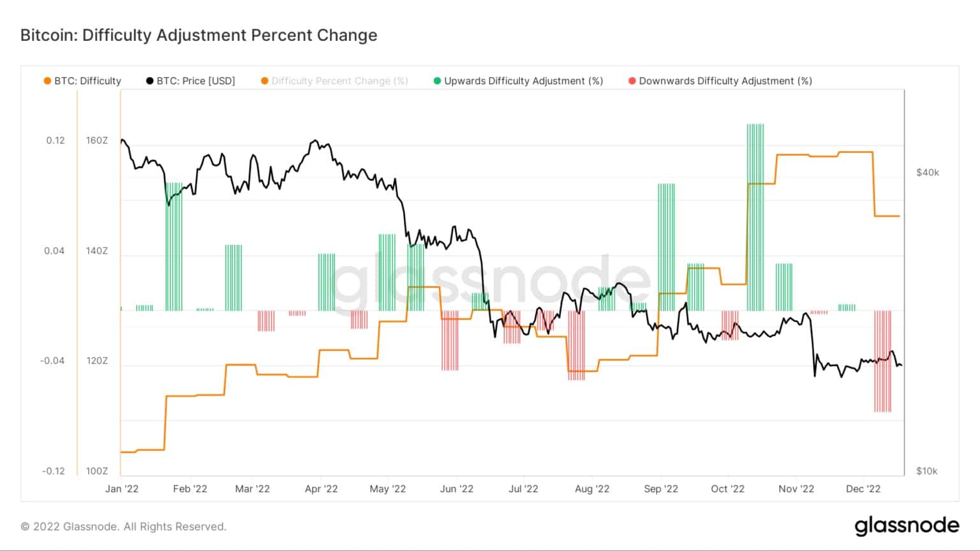Click the black BTC: Price legend dot
This screenshot has height=551, width=980.
pos(150,81)
